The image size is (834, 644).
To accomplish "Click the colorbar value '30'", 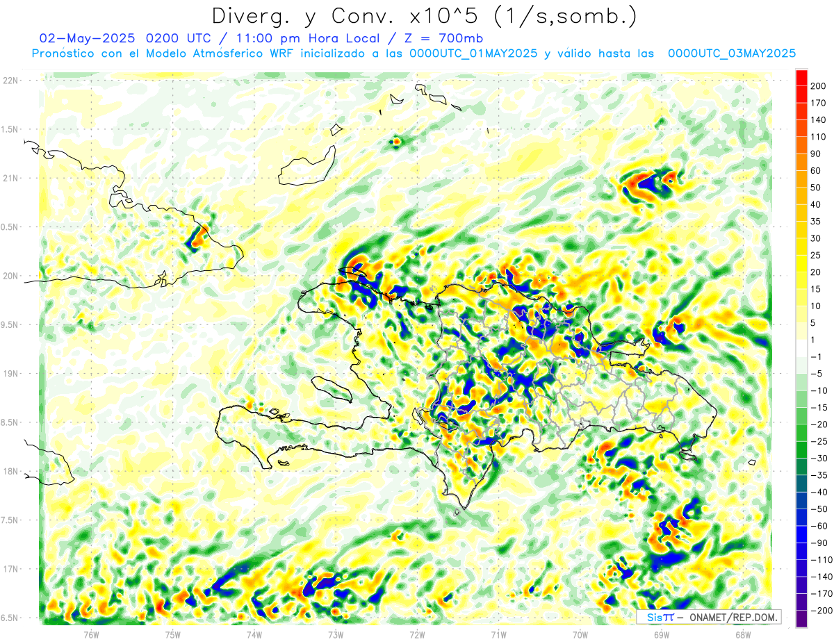I will pyautogui.click(x=816, y=238).
